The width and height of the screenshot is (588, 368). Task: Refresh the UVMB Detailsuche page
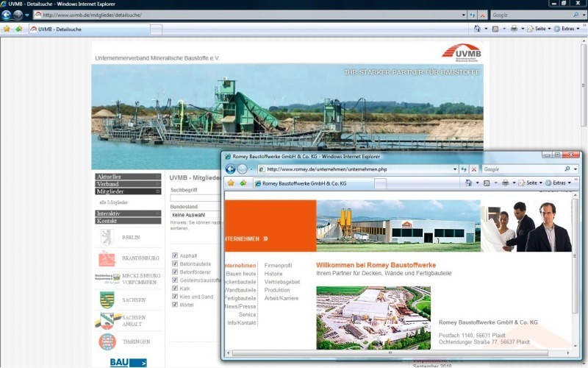(473, 15)
